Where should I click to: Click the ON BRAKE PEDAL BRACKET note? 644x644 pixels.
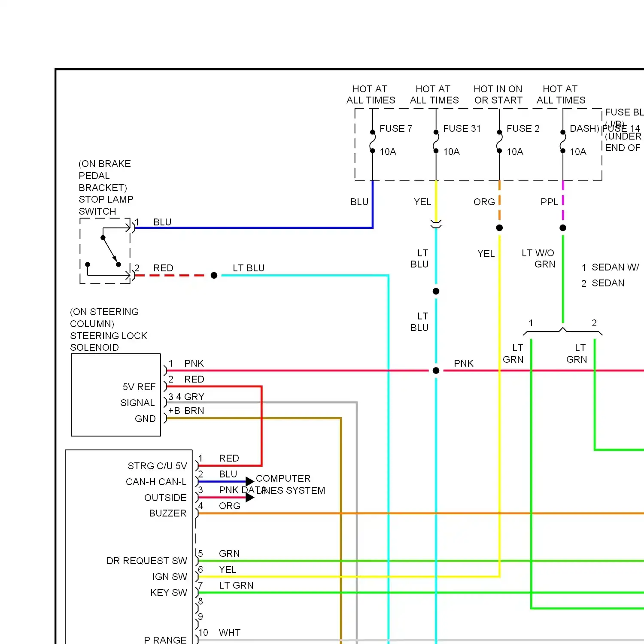tap(104, 176)
